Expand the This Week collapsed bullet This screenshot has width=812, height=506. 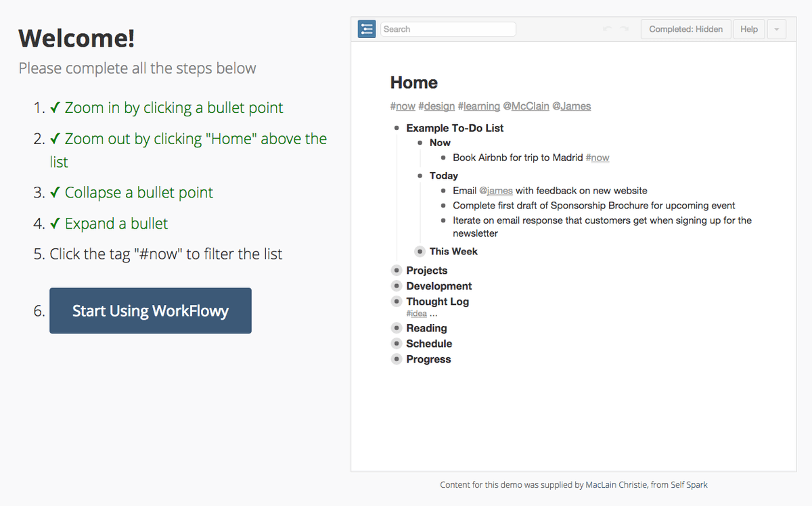[x=420, y=252]
